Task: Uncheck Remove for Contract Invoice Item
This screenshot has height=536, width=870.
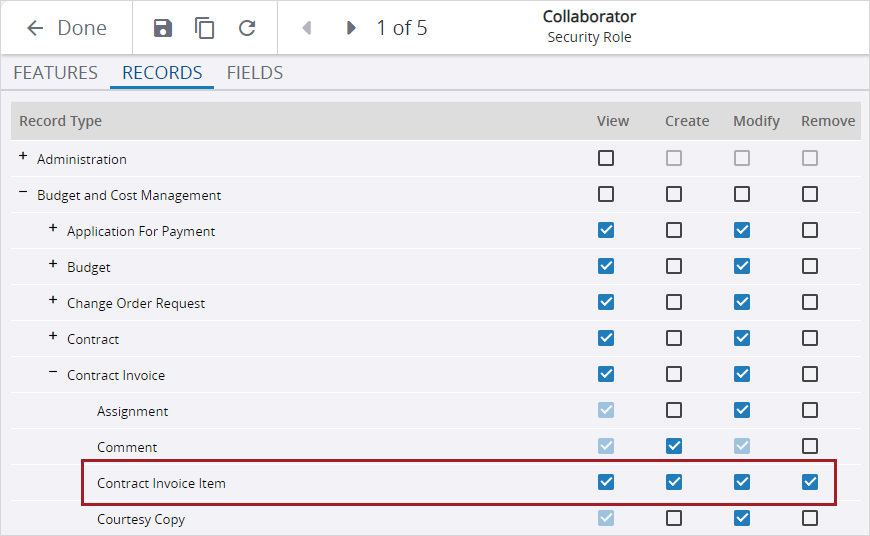Action: click(x=810, y=482)
